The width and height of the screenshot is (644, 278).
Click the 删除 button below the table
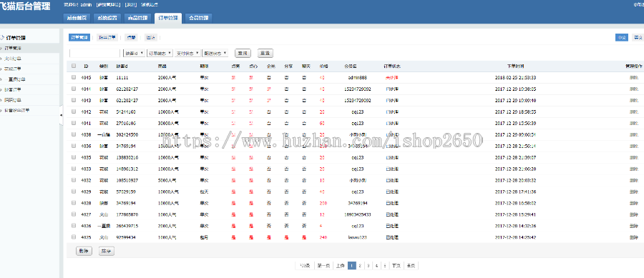point(84,252)
